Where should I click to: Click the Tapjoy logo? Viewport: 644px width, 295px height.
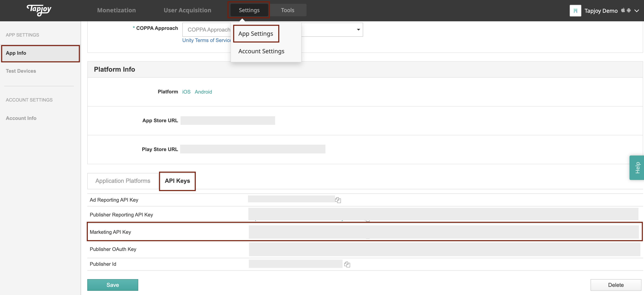[x=39, y=10]
